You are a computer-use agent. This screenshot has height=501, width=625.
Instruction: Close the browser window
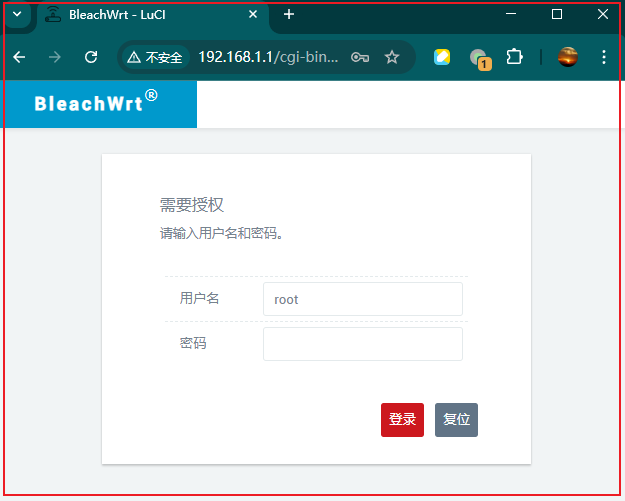pyautogui.click(x=603, y=14)
